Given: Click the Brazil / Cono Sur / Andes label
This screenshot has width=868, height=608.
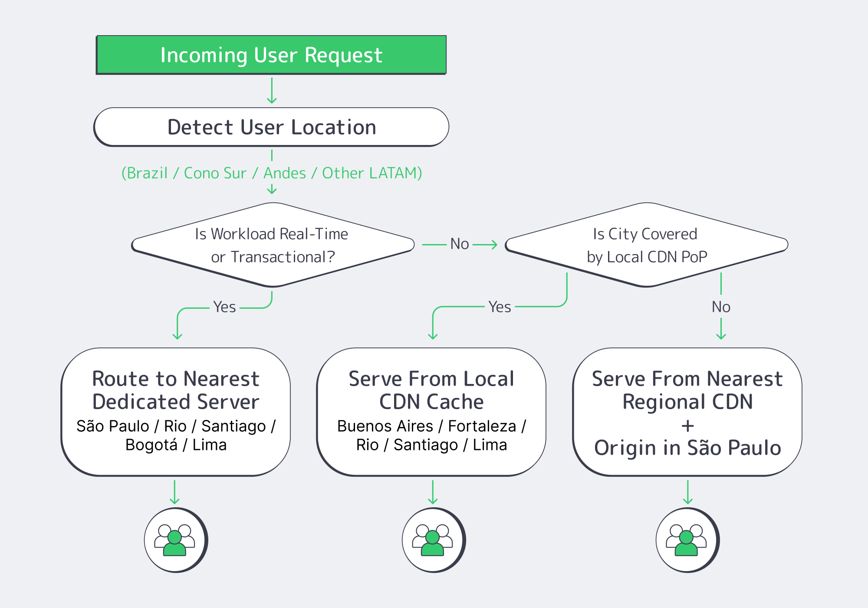Looking at the screenshot, I should click(272, 172).
